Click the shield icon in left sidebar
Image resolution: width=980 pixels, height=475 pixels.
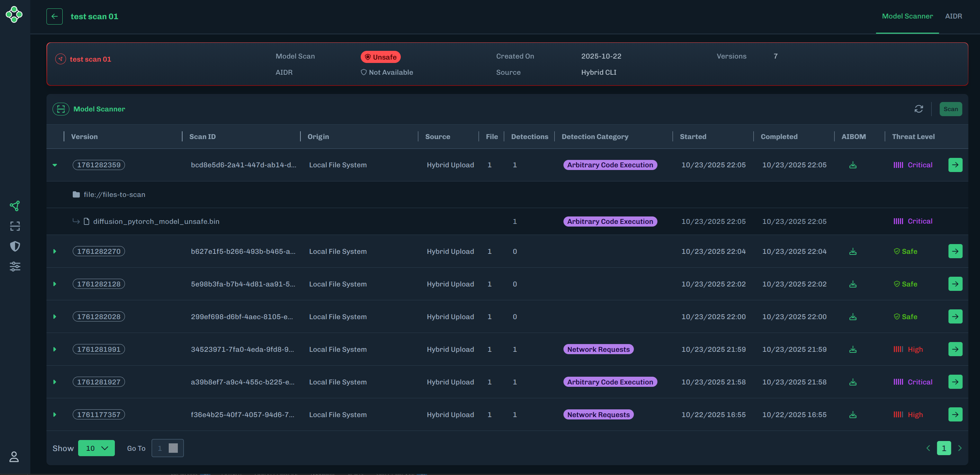[x=15, y=246]
